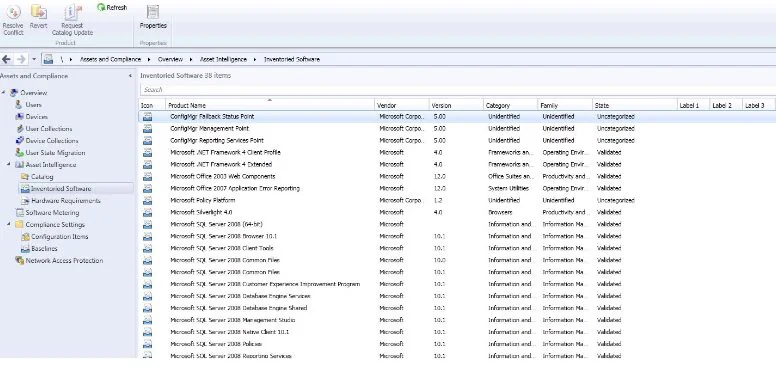Select Microsoft Policy Platform row
776x369 pixels.
(456, 200)
